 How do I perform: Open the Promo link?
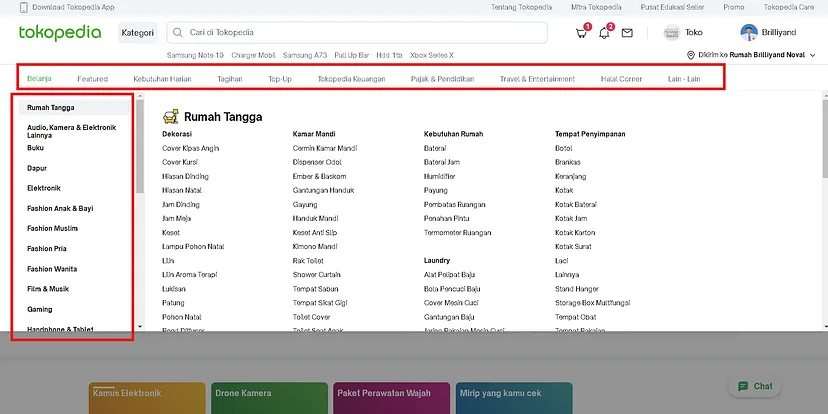pos(733,7)
